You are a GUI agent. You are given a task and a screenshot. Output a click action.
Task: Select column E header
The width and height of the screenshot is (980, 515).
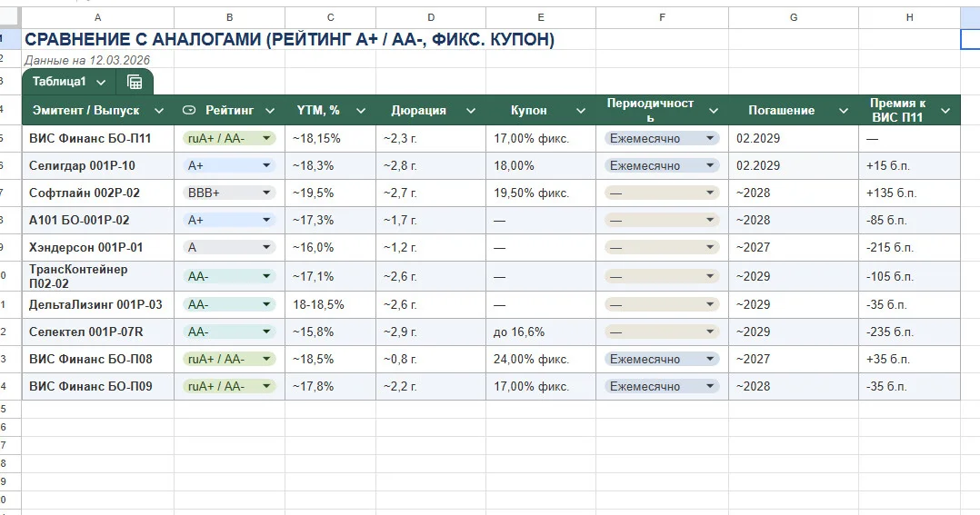[x=541, y=17]
